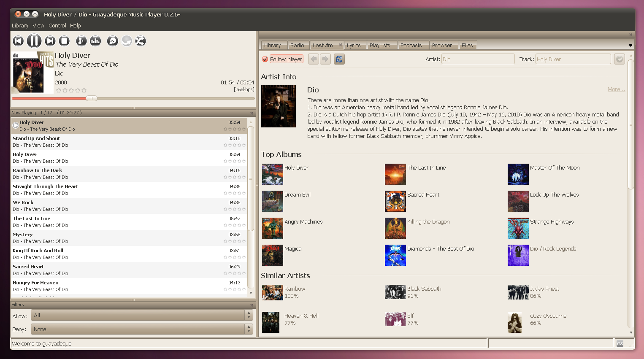Screen dimensions: 644x359
Task: Switch to the Files tab
Action: (x=467, y=45)
